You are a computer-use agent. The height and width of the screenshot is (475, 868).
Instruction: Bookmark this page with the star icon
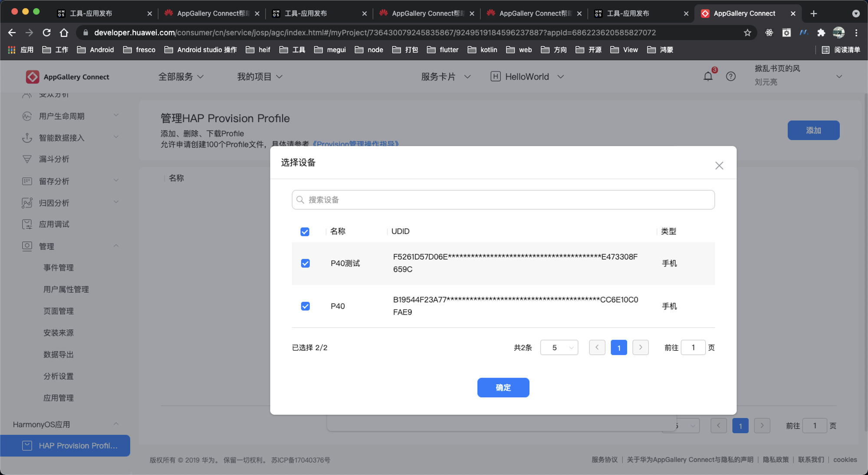(x=747, y=33)
